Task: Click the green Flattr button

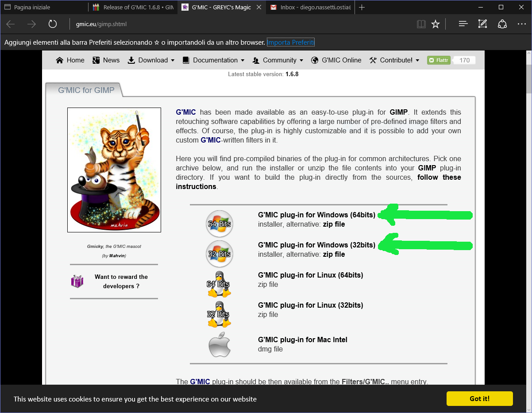Action: point(439,60)
